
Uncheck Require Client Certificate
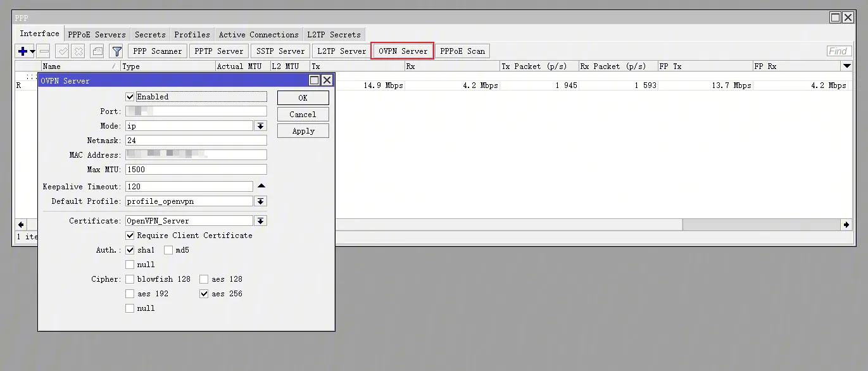(x=130, y=236)
